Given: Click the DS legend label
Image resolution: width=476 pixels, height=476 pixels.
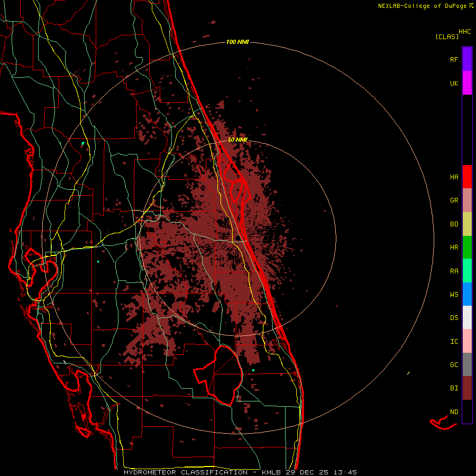Looking at the screenshot, I should coord(454,318).
